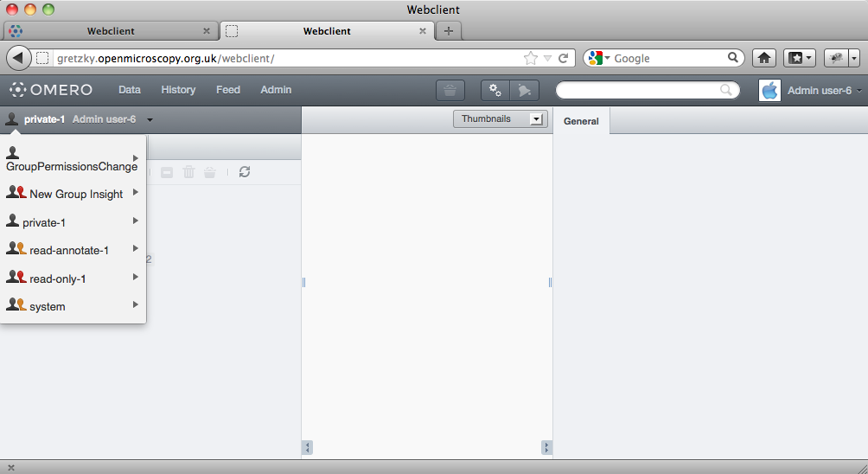Viewport: 868px width, 474px height.
Task: Switch to the General tab
Action: 581,121
